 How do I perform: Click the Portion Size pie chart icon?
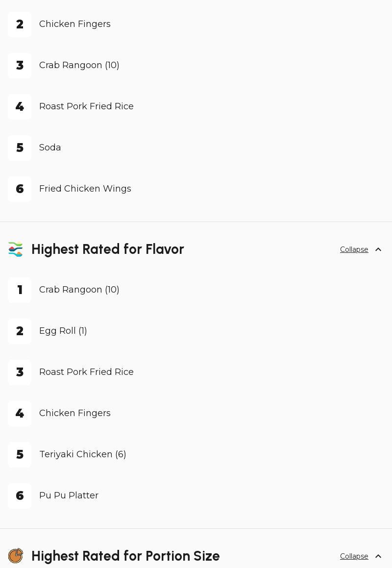[x=16, y=556]
